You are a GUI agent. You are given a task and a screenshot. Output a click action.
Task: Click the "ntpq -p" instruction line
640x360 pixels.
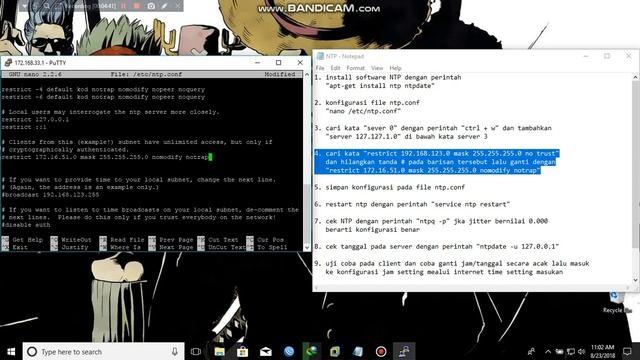click(431, 221)
